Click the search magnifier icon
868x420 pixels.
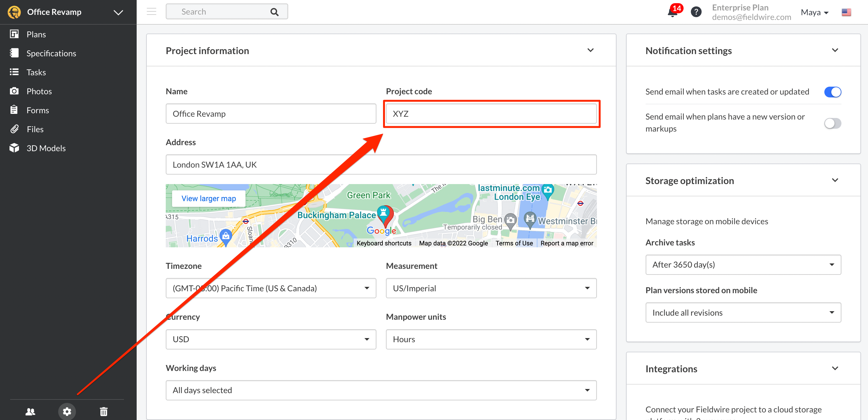[275, 12]
